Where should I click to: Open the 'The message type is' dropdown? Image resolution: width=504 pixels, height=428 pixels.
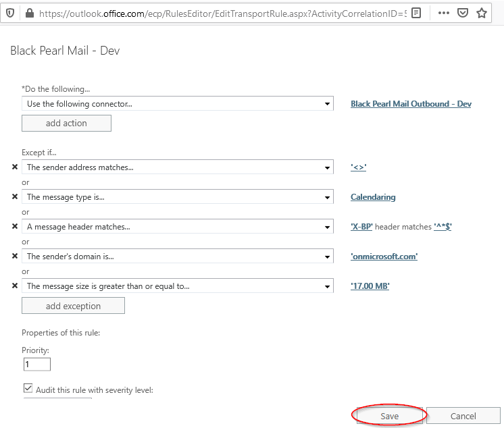pos(327,197)
